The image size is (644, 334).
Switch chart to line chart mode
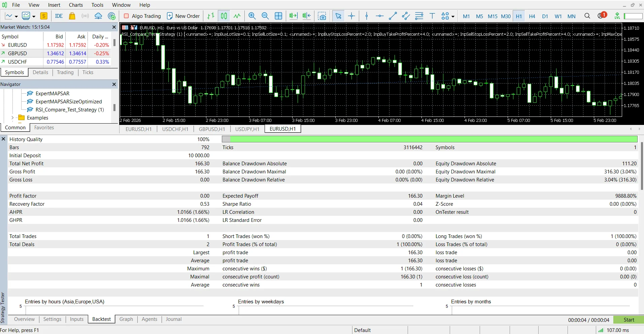point(237,16)
